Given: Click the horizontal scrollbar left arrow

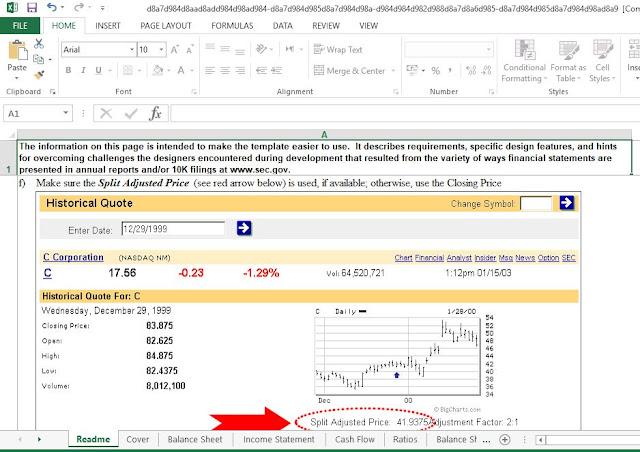Looking at the screenshot, I should (540, 440).
